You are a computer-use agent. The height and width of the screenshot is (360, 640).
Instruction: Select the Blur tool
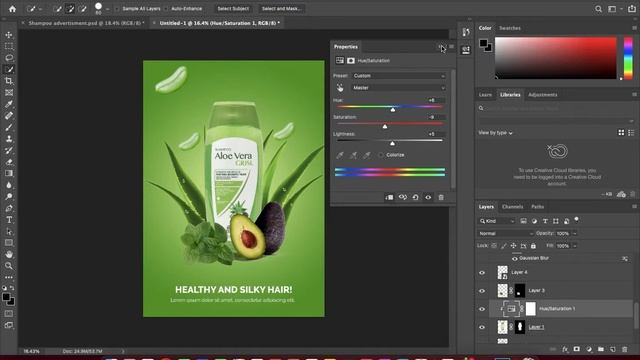pyautogui.click(x=9, y=185)
